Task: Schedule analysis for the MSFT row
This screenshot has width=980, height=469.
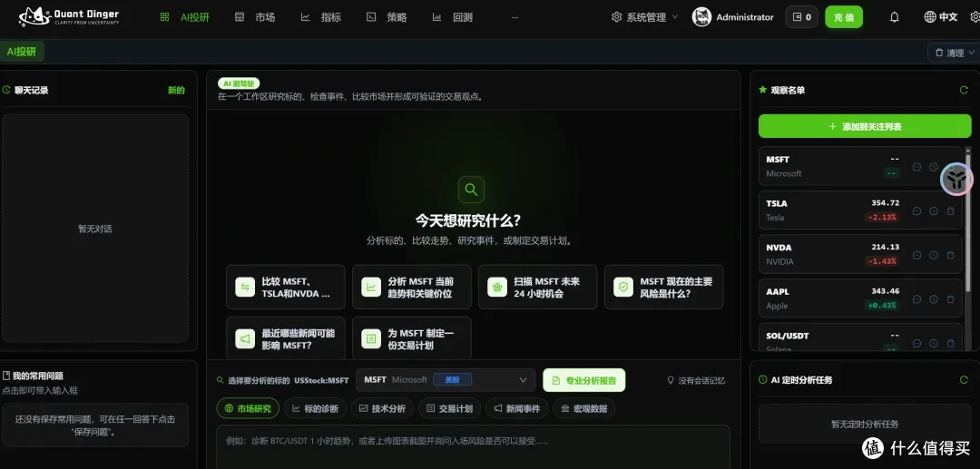Action: pos(934,167)
